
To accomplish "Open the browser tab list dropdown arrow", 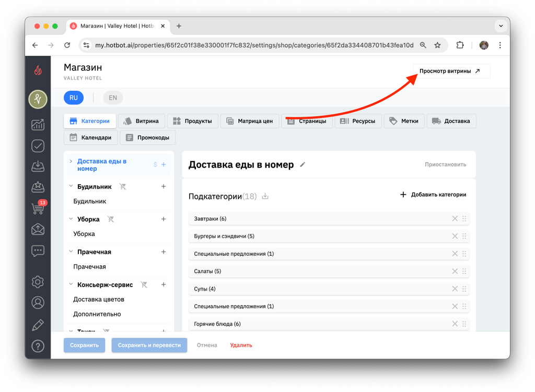I will pos(501,26).
